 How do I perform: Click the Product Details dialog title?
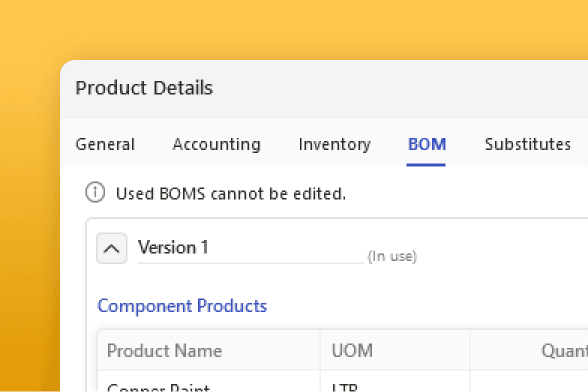tap(144, 88)
